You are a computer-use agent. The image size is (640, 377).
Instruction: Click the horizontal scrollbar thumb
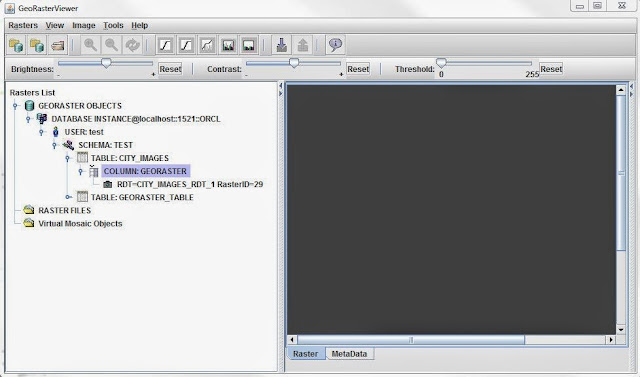[x=411, y=339]
